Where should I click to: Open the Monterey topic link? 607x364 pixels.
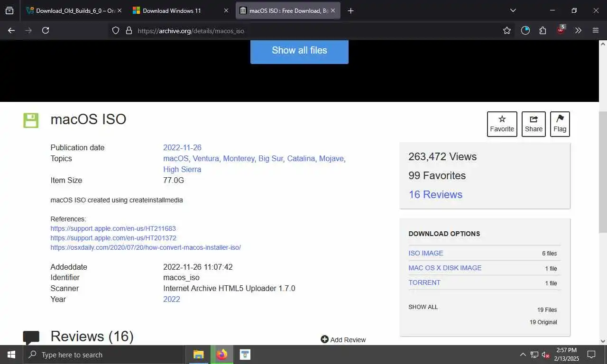239,158
